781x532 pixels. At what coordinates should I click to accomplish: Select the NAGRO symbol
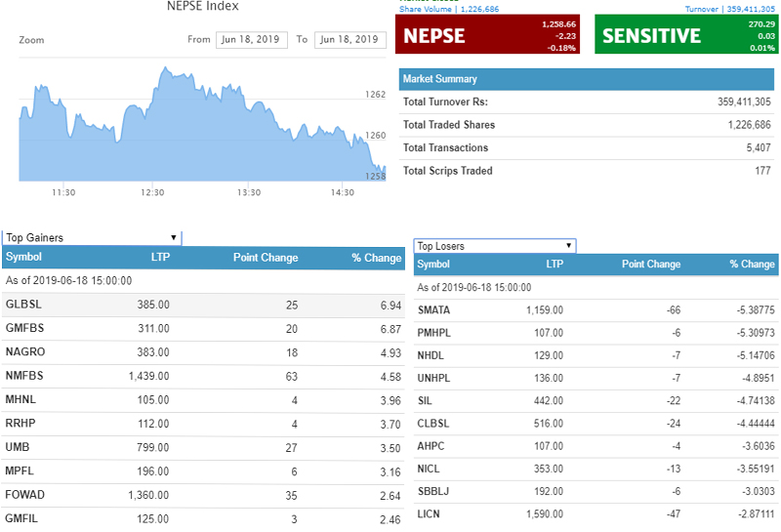[x=25, y=352]
